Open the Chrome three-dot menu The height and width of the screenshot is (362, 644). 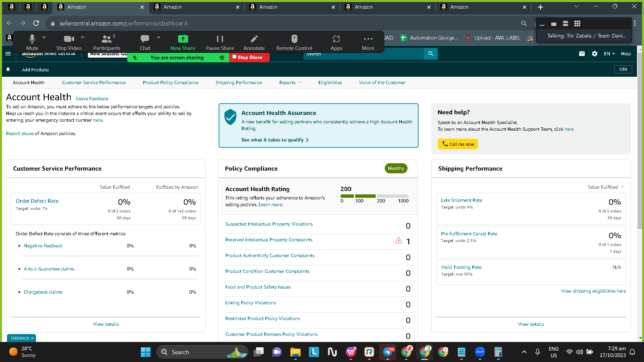(x=635, y=23)
